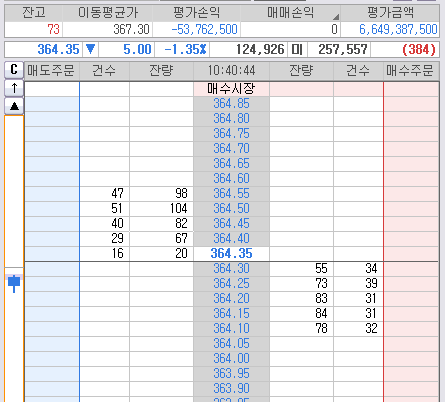Click the ask quantity 20 at 364.35
445x402 pixels.
pos(182,254)
